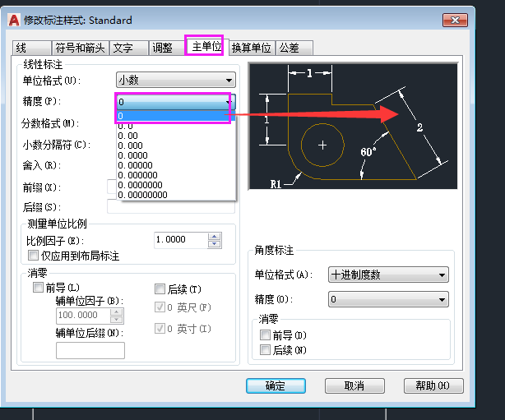Viewport: 505px width, 420px height.
Task: Increase the 比例因子 value with up arrow
Action: 214,237
